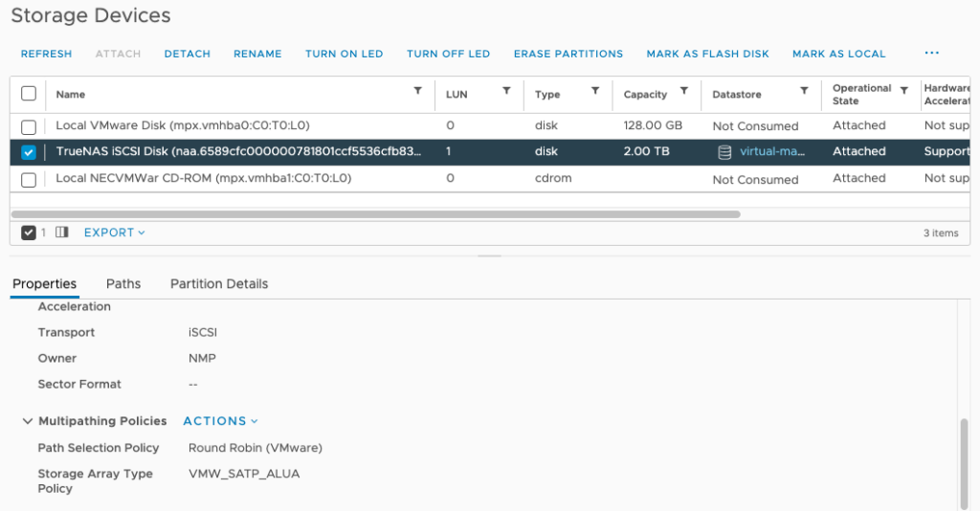This screenshot has height=511, width=980.
Task: Open the Export dropdown
Action: (x=114, y=233)
